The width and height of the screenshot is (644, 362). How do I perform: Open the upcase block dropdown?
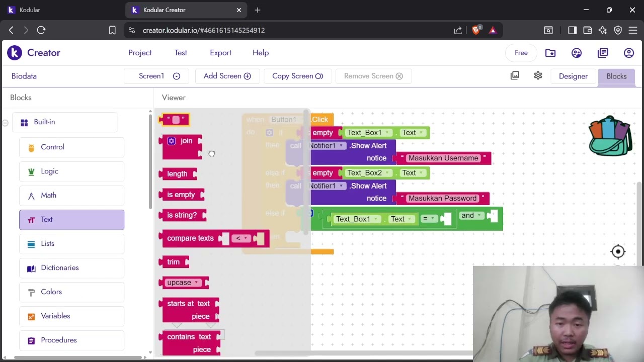click(x=182, y=283)
